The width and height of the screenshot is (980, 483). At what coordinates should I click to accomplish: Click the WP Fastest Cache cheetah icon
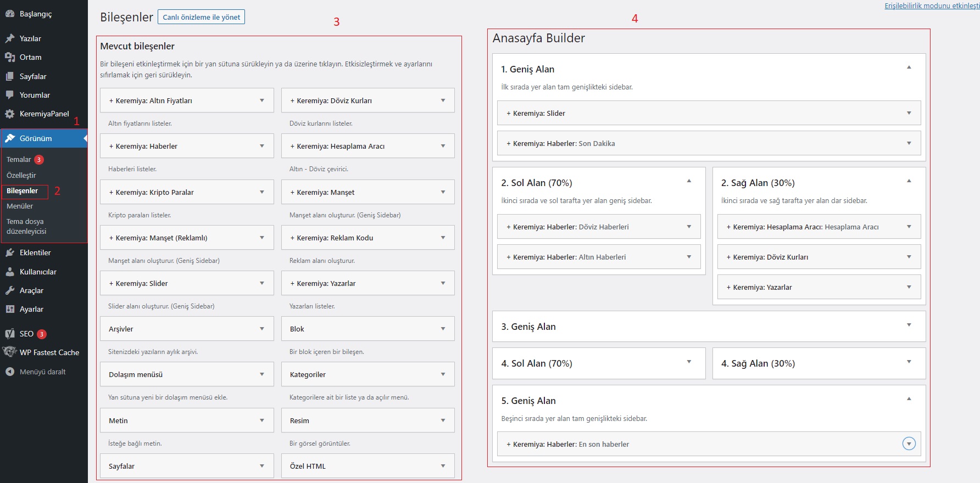coord(10,352)
